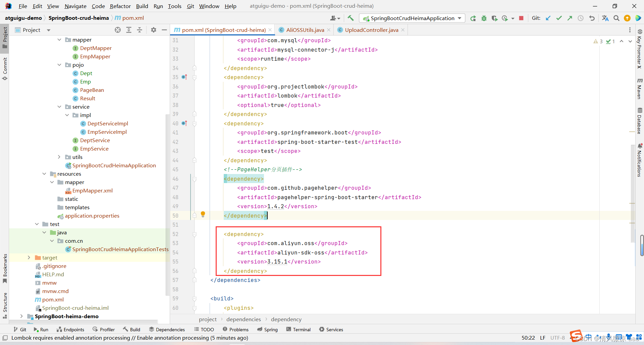The width and height of the screenshot is (644, 345).
Task: Toggle Key Promoter X panel
Action: (x=640, y=49)
